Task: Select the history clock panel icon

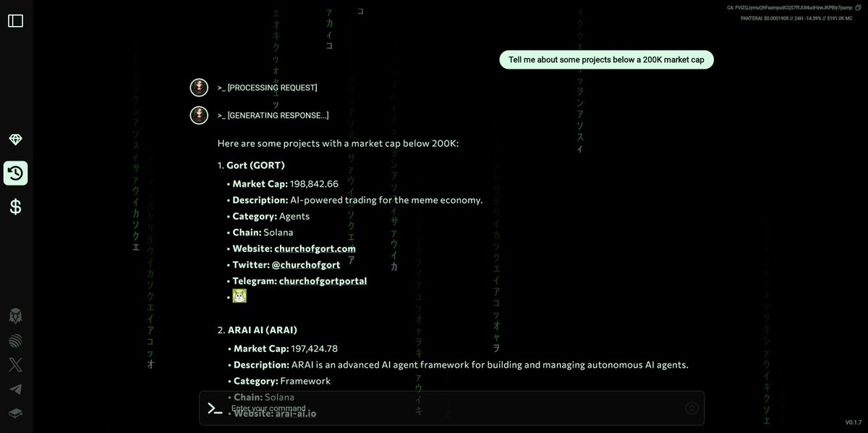Action: 15,172
